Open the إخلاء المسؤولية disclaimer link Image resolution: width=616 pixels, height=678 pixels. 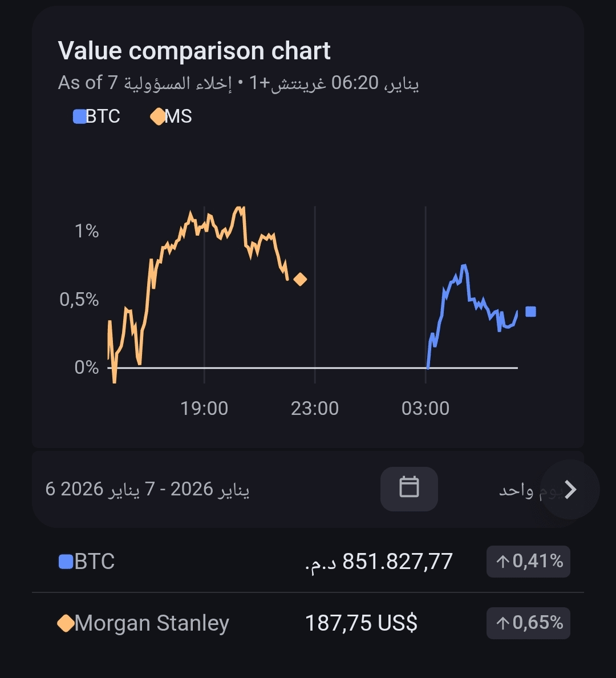coord(178,83)
